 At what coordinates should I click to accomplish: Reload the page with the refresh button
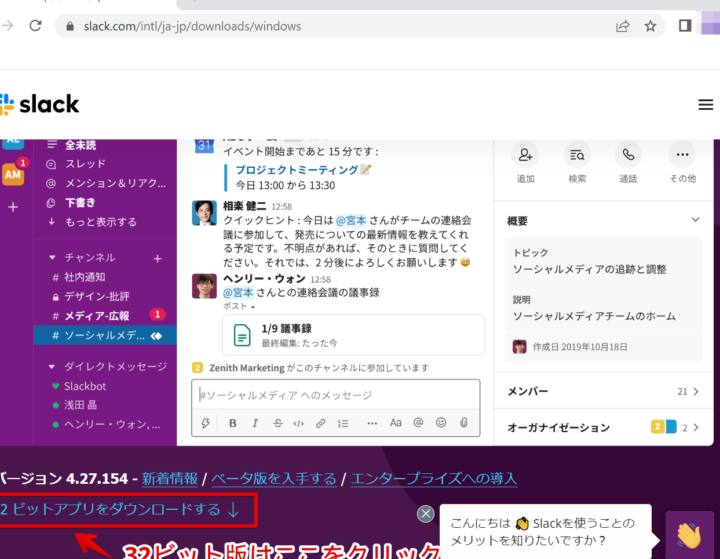(35, 26)
